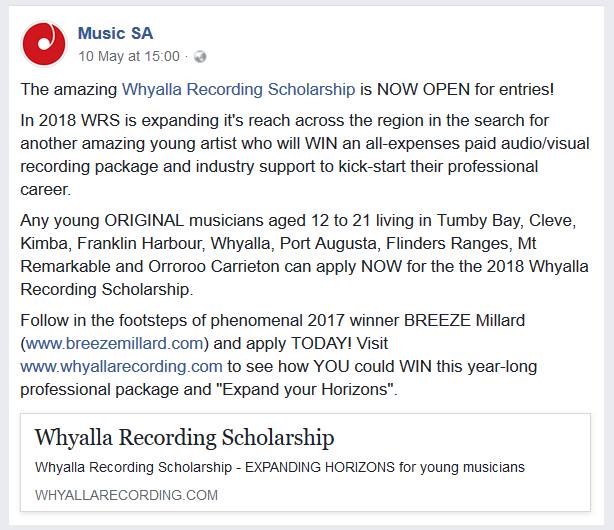This screenshot has height=530, width=614.
Task: Click the word 'career.' ending the second paragraph
Action: [x=45, y=190]
